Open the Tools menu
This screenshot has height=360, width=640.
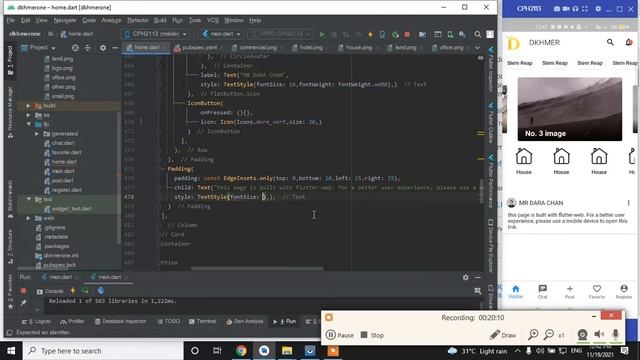tap(195, 20)
